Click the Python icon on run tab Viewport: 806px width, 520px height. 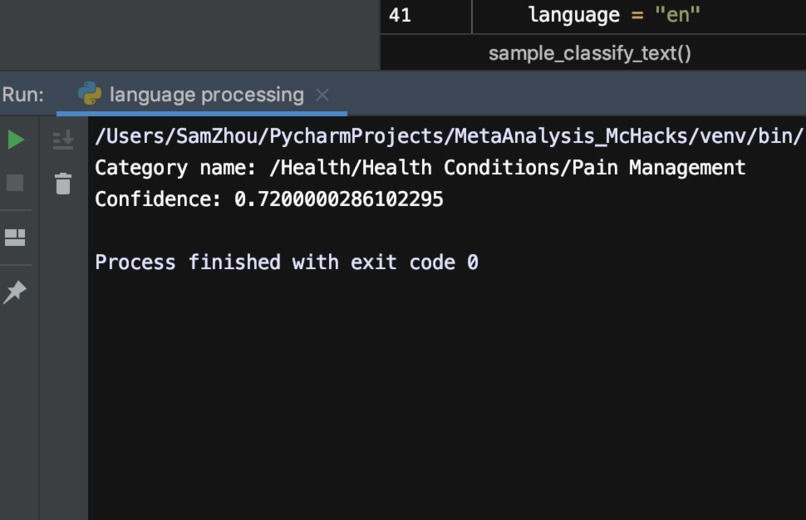tap(89, 94)
